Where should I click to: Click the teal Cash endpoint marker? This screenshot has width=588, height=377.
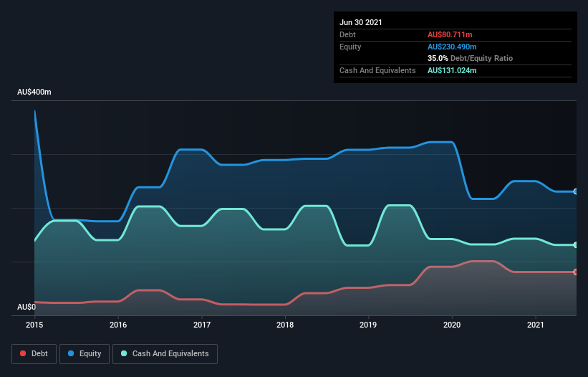[x=576, y=245]
